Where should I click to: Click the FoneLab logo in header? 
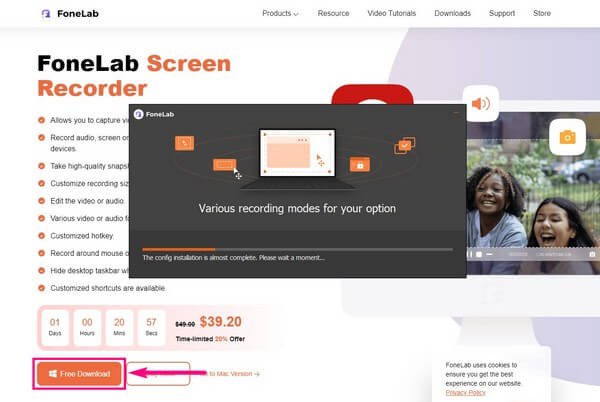click(x=70, y=14)
